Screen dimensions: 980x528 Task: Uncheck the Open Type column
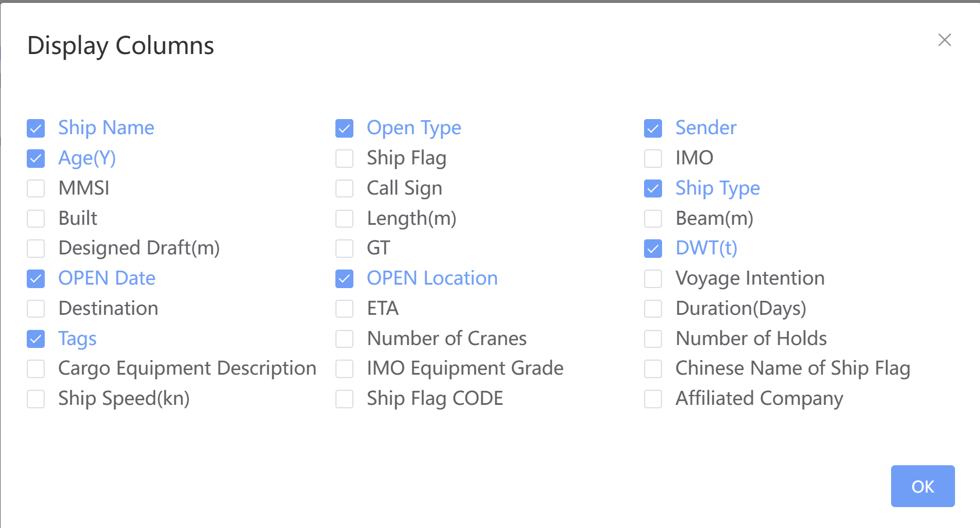click(x=345, y=128)
